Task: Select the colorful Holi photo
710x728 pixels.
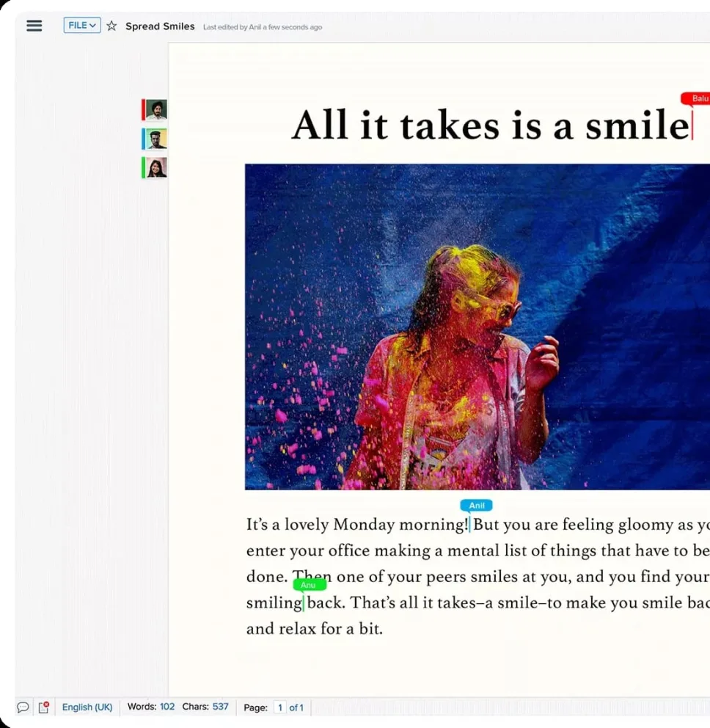Action: point(477,327)
